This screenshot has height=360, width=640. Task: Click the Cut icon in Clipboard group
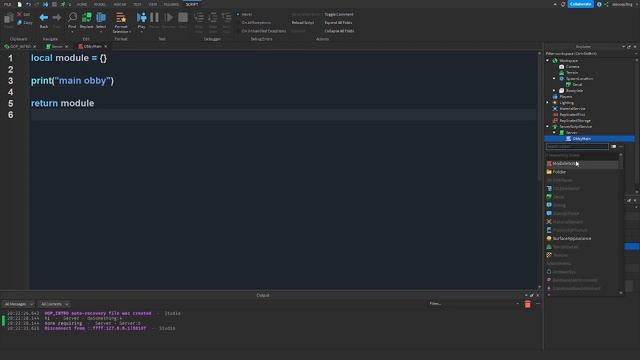click(x=20, y=14)
